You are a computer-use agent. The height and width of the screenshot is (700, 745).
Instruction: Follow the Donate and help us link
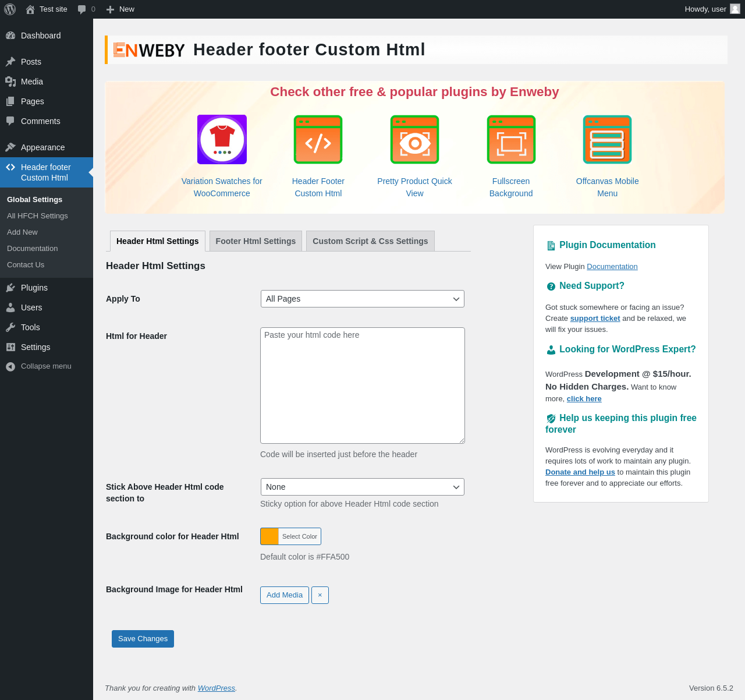(580, 472)
